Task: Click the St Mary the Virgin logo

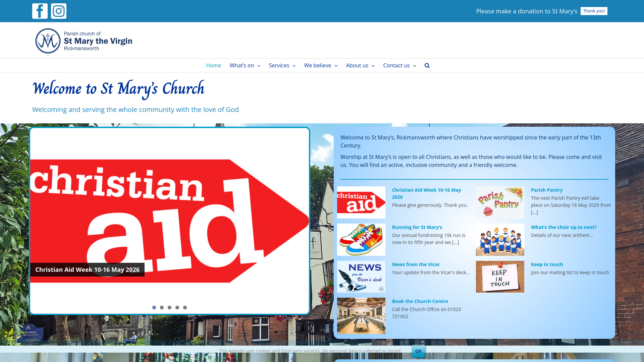Action: point(84,41)
